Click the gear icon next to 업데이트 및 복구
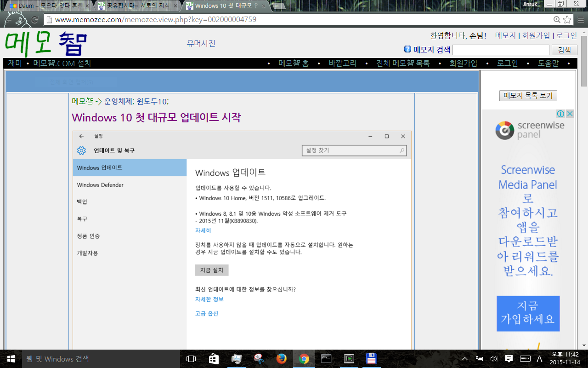The height and width of the screenshot is (368, 588). pos(81,150)
